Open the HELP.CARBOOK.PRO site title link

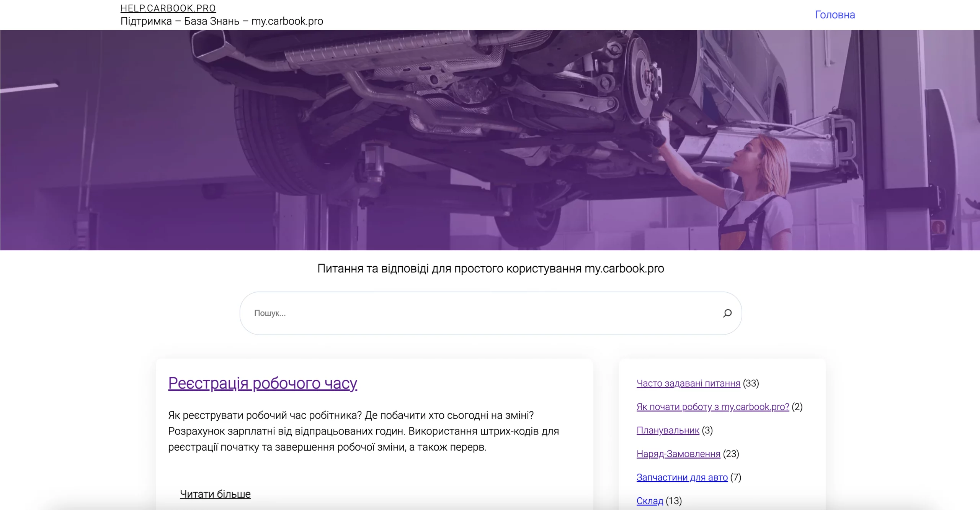click(168, 8)
